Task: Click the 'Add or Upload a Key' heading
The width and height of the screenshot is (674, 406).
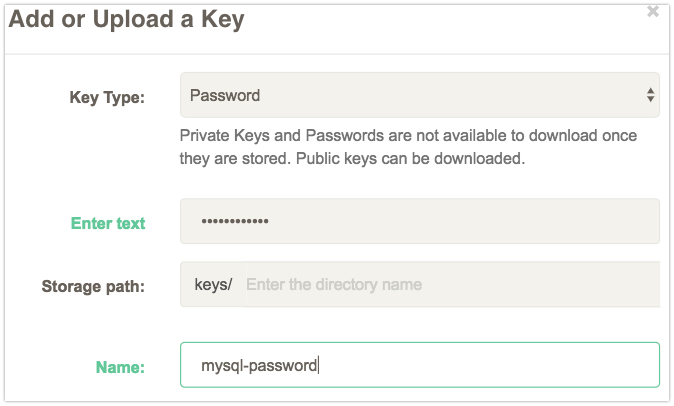Action: (126, 20)
